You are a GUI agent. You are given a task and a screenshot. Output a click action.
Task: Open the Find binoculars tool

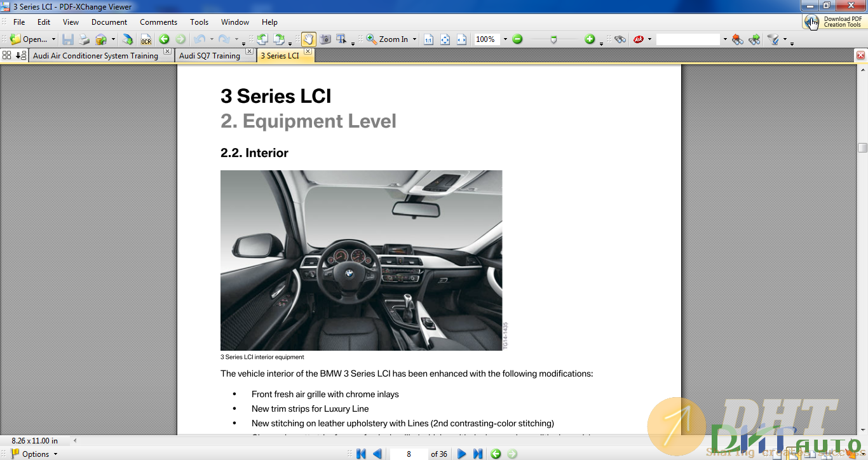tap(620, 39)
